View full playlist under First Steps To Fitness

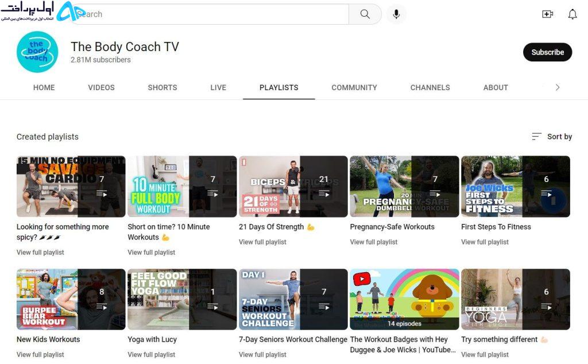tap(485, 242)
